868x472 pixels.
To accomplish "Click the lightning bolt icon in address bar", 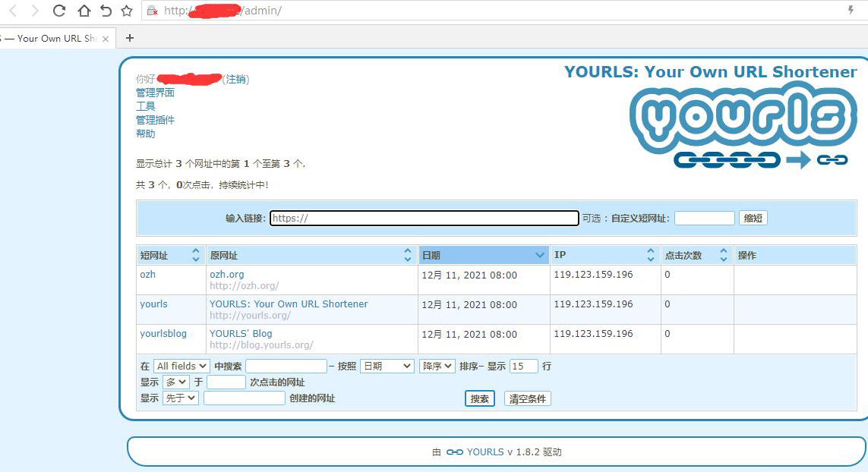I will pos(851,10).
